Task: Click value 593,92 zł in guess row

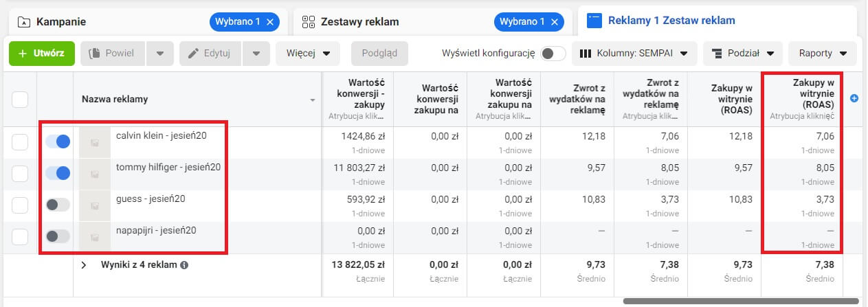Action: 366,199
